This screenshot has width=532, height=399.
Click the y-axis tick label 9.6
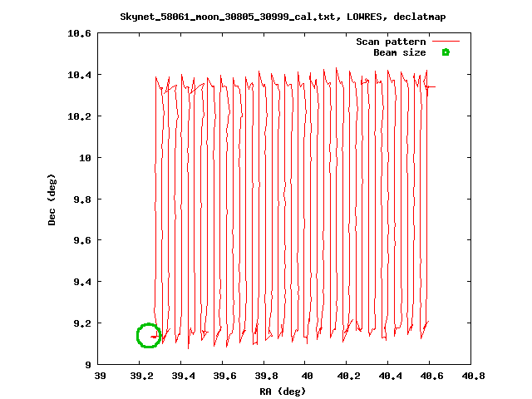(x=82, y=240)
